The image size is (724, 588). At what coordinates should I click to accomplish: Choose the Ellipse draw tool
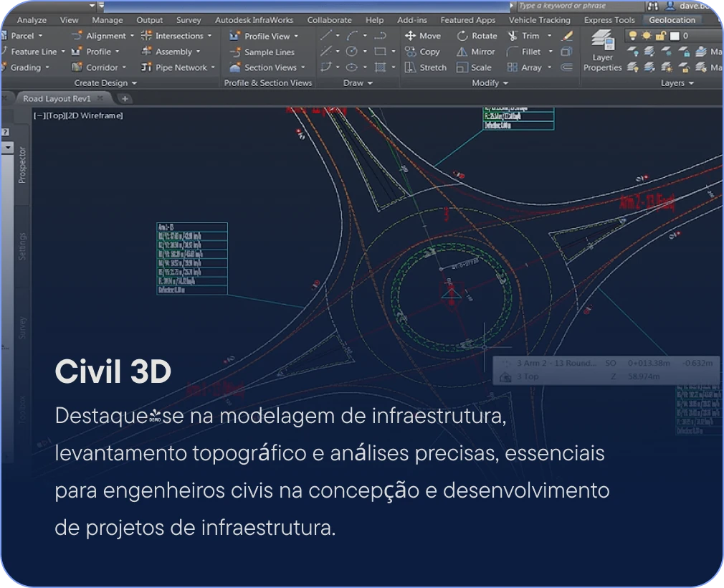pos(352,67)
